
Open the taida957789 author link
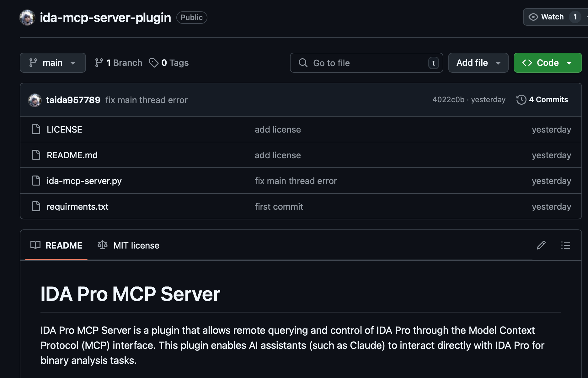tap(73, 100)
